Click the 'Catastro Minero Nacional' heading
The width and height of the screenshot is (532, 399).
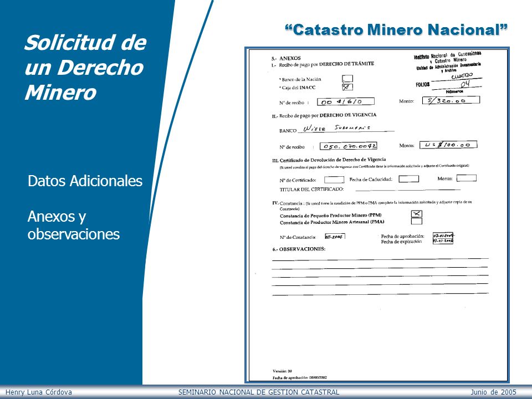[x=396, y=30]
